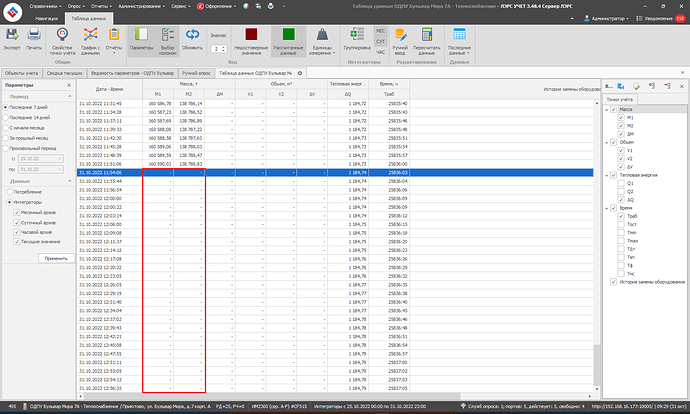Toggle ЧАС integrator button
Viewport: 690px width, 414px height.
[x=380, y=52]
